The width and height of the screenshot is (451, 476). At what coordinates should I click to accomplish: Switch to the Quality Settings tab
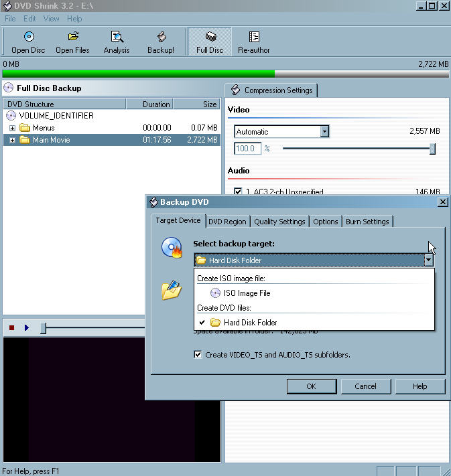[279, 222]
